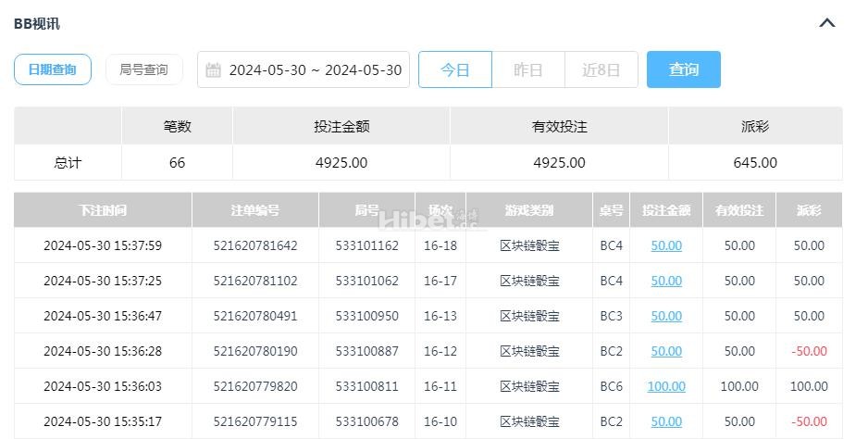
Task: Click the 派彩 column header in detail table
Action: (x=809, y=210)
